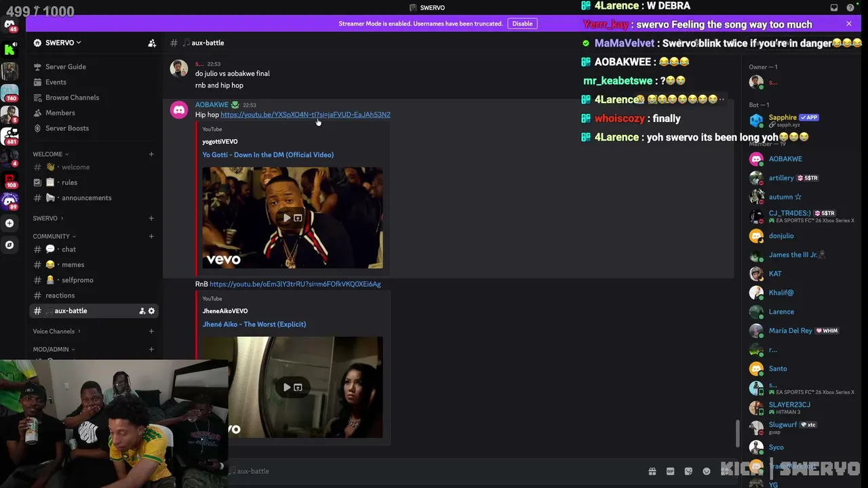This screenshot has height=488, width=868.
Task: Open Server Guide
Action: pos(94,66)
